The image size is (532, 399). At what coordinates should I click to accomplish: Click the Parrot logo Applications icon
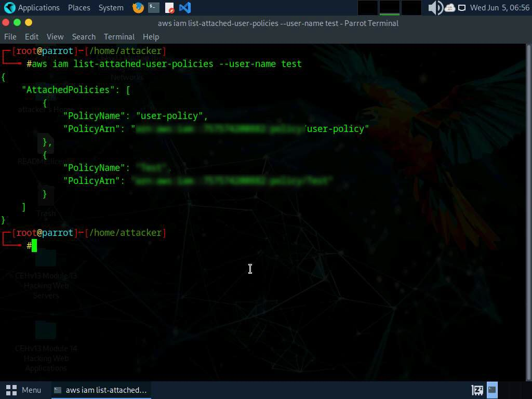coord(9,8)
